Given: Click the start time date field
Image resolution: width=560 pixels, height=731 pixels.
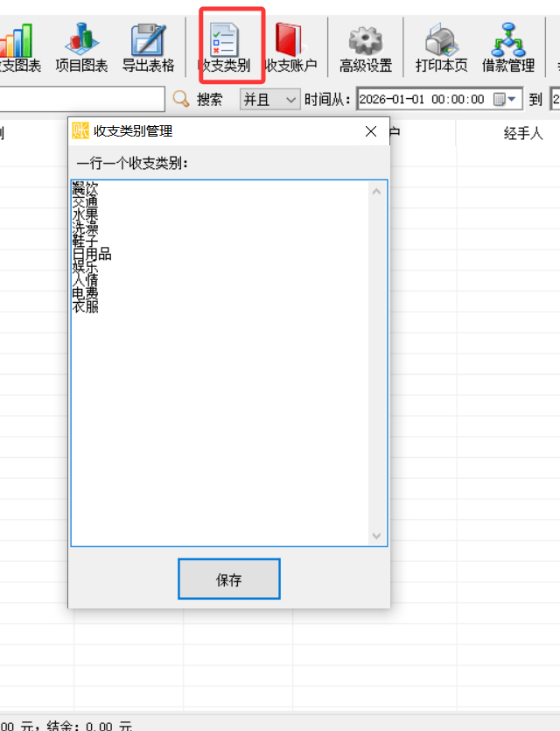Looking at the screenshot, I should tap(423, 100).
